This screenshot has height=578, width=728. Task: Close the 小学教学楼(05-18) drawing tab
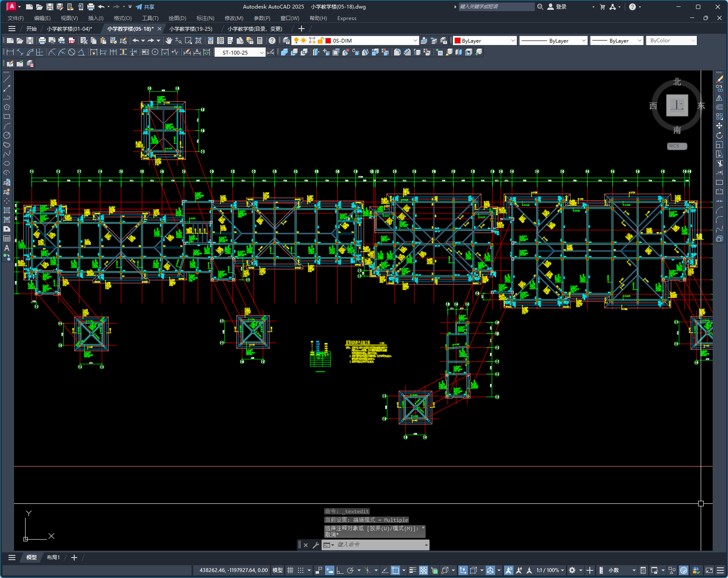coord(160,29)
